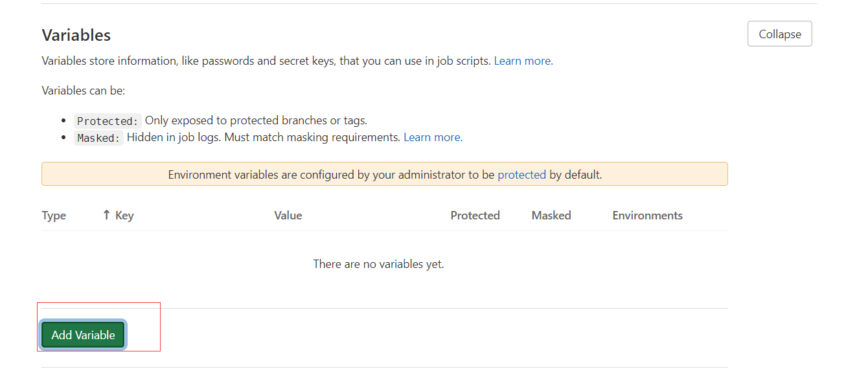Select the Environments column header
Image resolution: width=868 pixels, height=389 pixels.
click(647, 216)
